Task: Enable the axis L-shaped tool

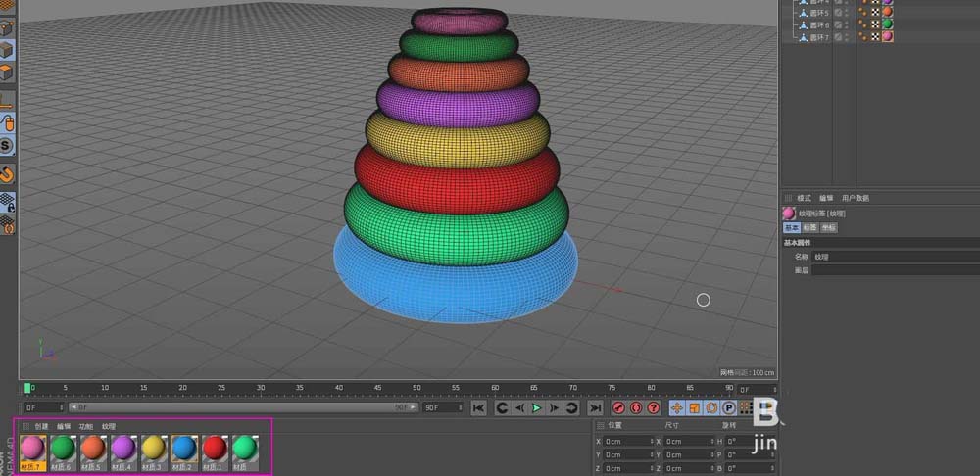Action: (6, 99)
